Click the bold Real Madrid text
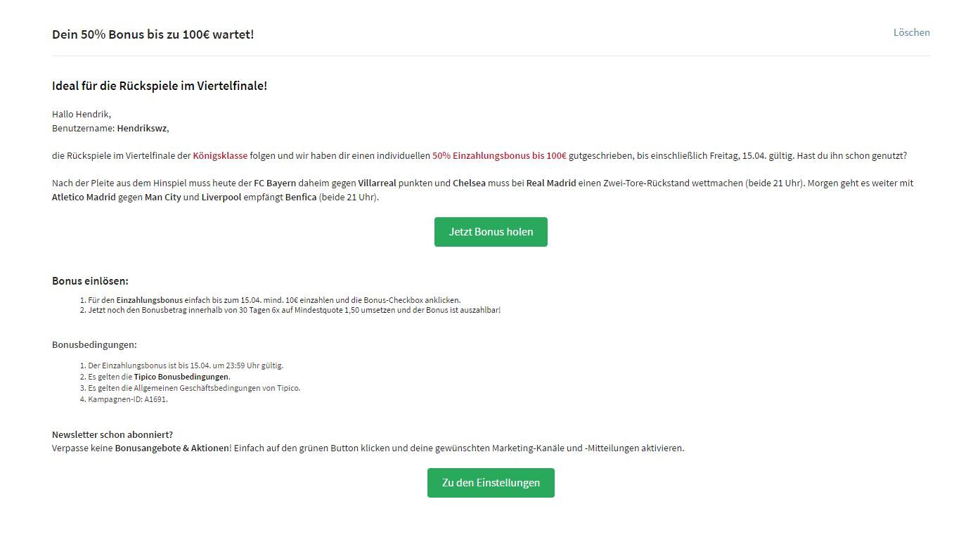980x537 pixels. click(x=551, y=183)
